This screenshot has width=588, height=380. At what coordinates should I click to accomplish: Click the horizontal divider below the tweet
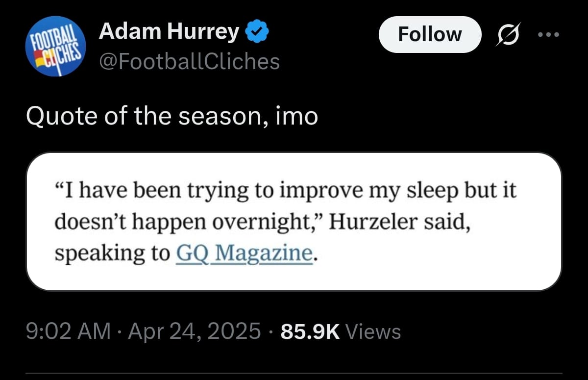(x=294, y=373)
